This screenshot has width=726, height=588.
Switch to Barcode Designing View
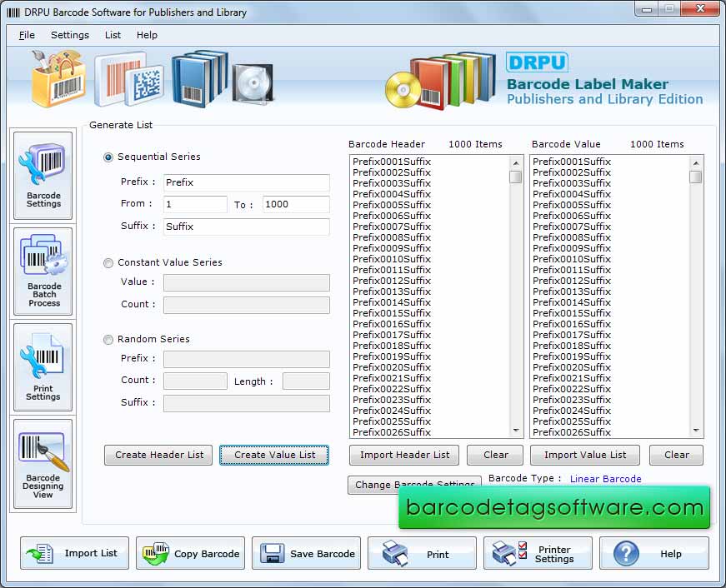(x=43, y=464)
